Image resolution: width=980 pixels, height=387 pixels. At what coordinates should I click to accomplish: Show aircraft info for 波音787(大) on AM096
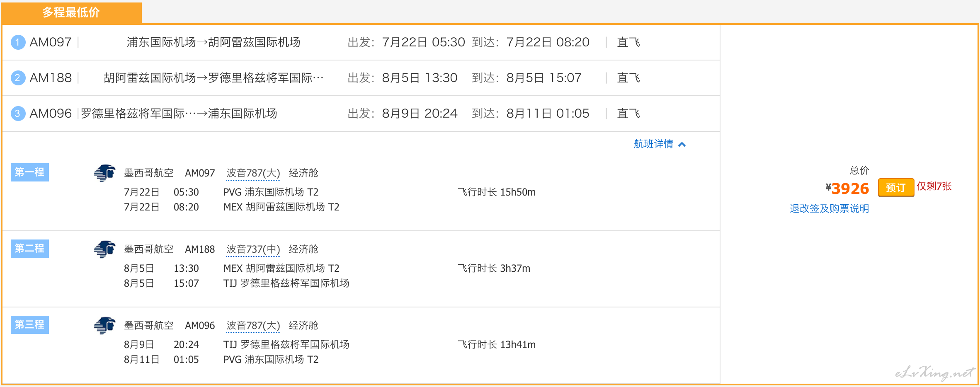coord(253,326)
